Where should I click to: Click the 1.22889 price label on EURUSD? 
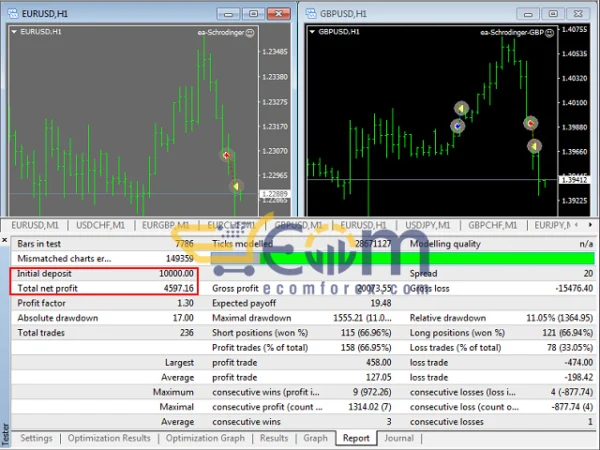[274, 194]
